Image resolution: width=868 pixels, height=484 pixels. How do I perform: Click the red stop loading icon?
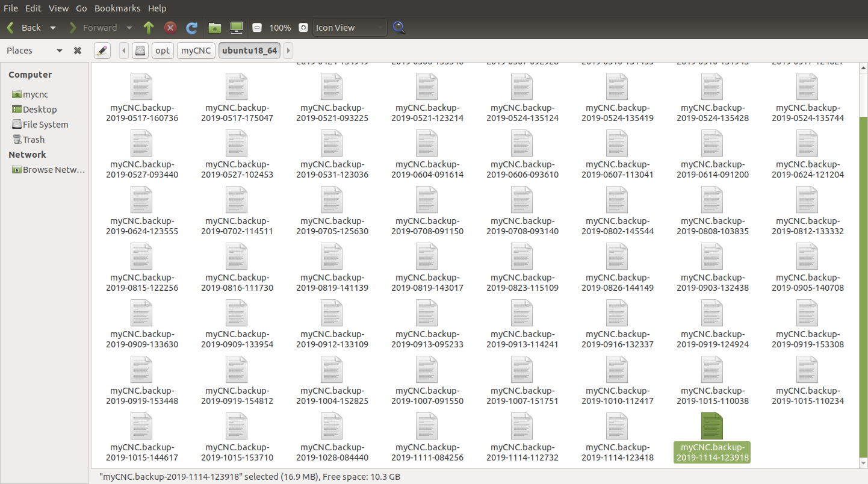click(170, 28)
